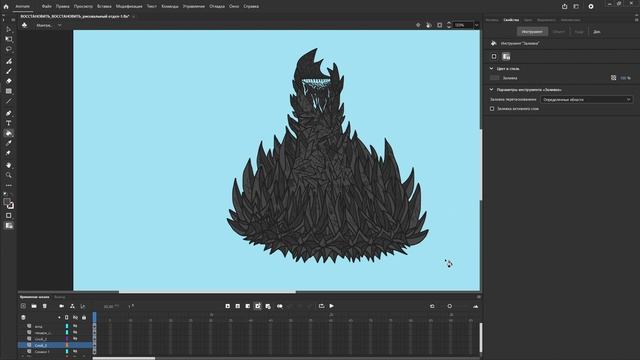Toggle visibility for all layers in header

(76, 317)
